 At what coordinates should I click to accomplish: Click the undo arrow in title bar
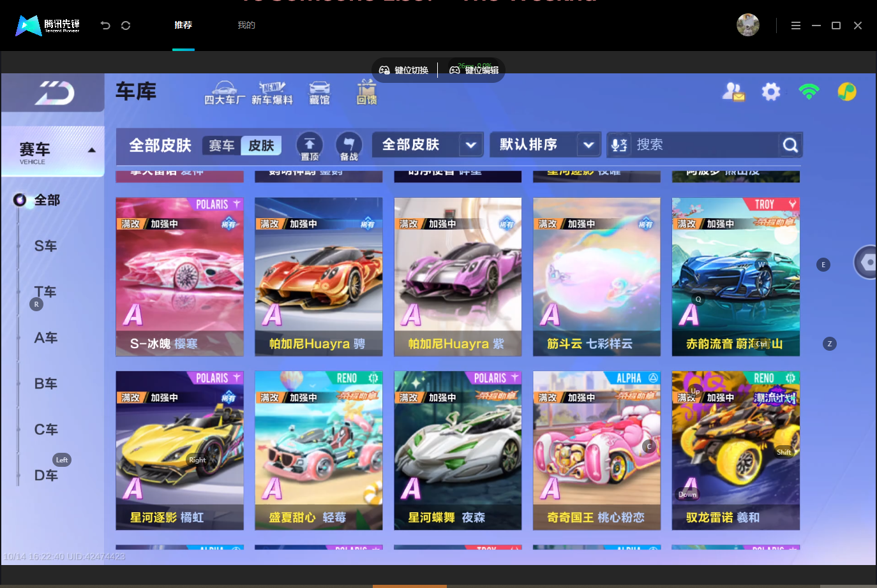[105, 26]
